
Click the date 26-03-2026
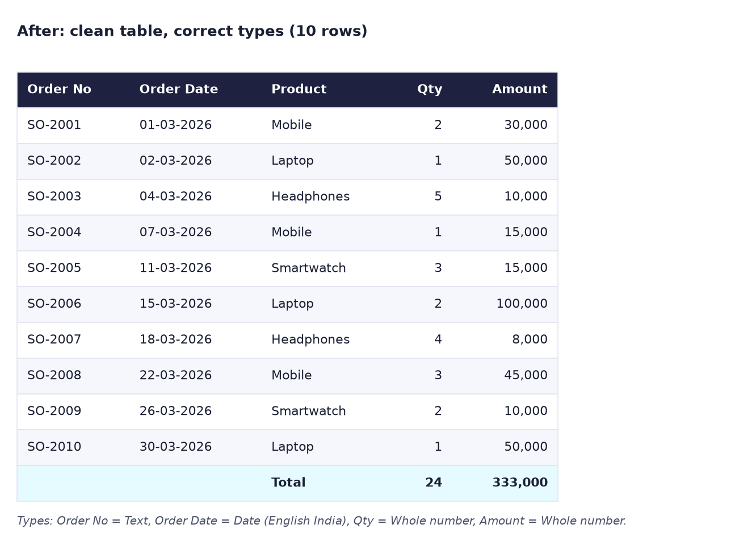pyautogui.click(x=175, y=412)
